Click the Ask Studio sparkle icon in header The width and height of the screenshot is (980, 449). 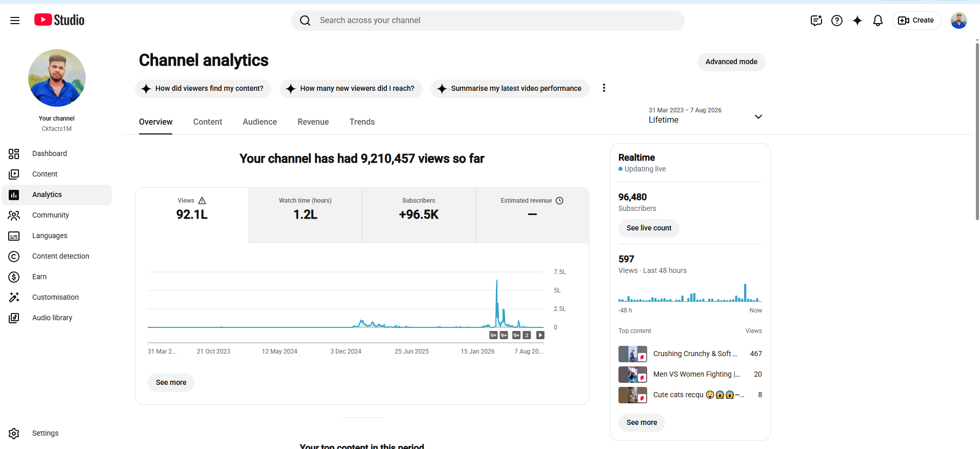857,21
